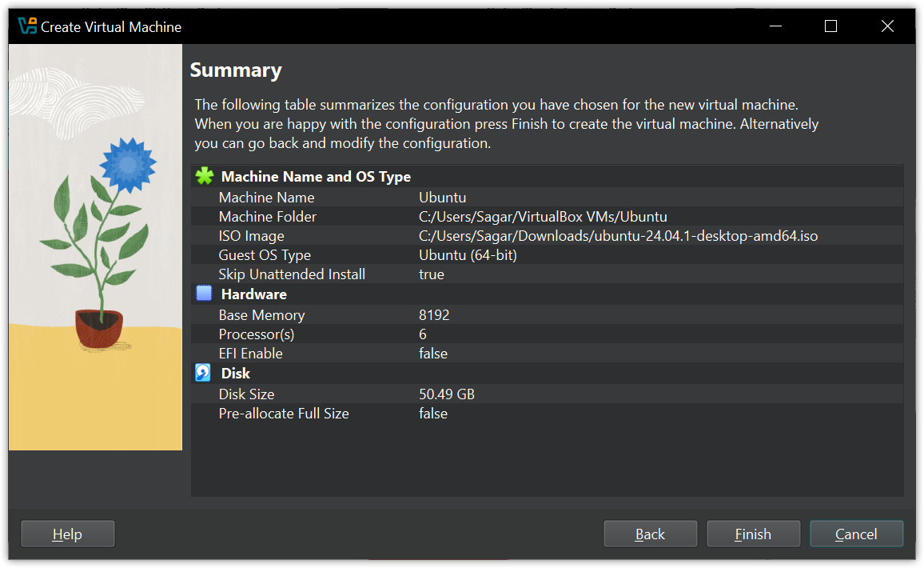Select the Machine Name and OS Type header
Screen dimensions: 924x568
click(x=316, y=176)
